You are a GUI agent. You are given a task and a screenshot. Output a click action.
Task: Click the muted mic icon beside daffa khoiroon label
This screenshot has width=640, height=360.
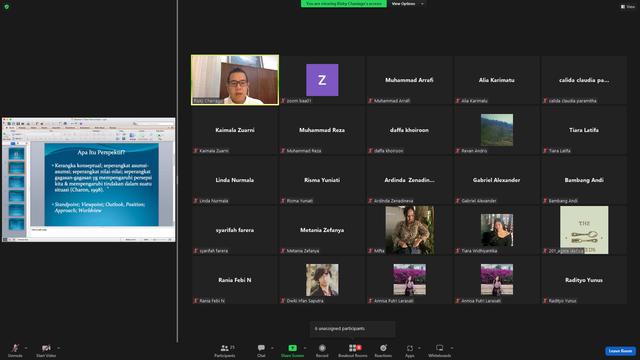pos(370,151)
